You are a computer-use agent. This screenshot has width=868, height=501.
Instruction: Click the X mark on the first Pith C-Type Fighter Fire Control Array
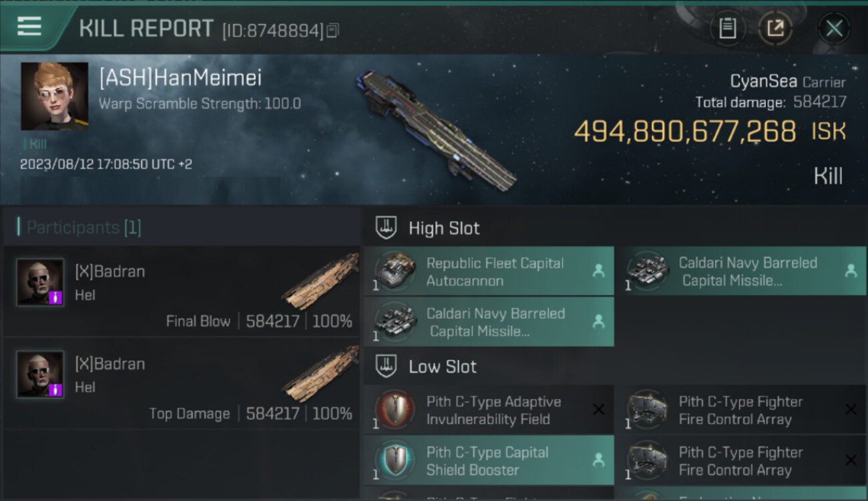point(851,409)
